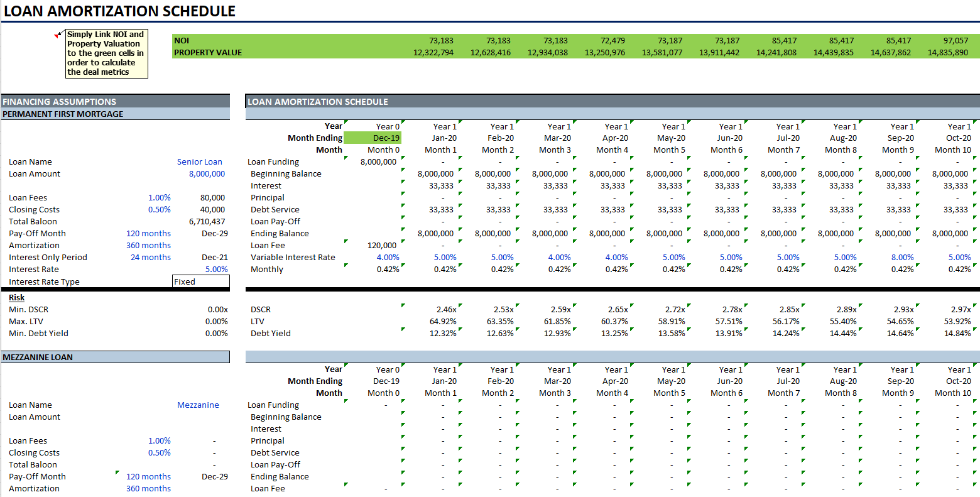Select the Closing Costs 0.50% senior loan cell

click(160, 209)
